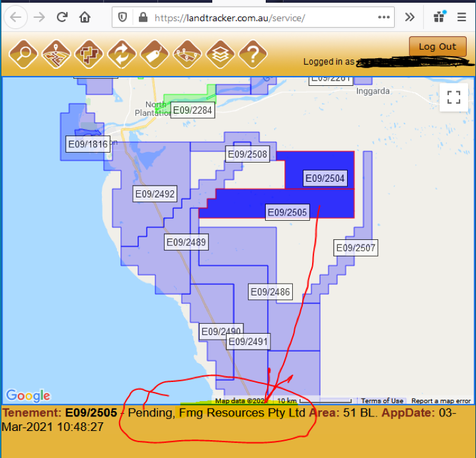Image resolution: width=476 pixels, height=458 pixels.
Task: Open the Terms of Use link
Action: tap(382, 401)
